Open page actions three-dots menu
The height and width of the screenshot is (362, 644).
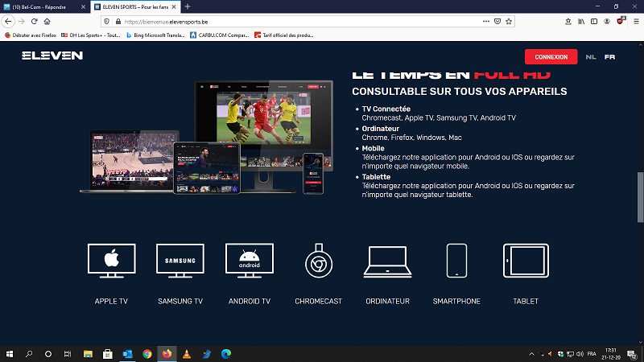pos(486,22)
